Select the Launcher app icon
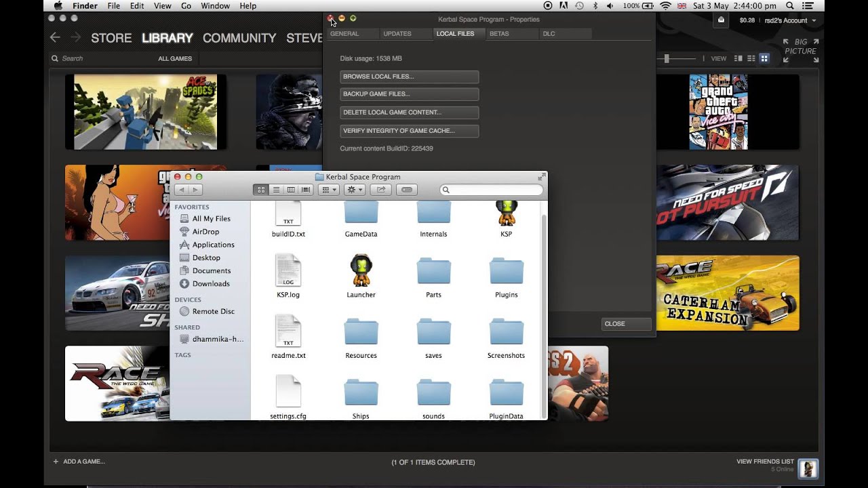The height and width of the screenshot is (488, 868). [361, 275]
